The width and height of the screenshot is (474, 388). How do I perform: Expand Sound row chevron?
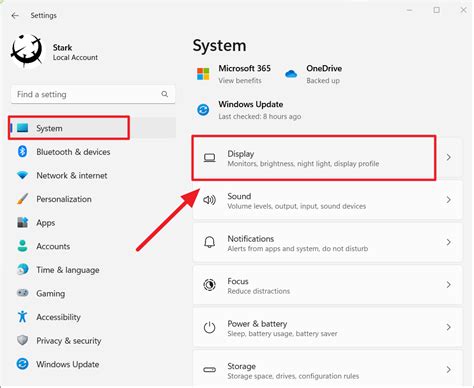(449, 200)
